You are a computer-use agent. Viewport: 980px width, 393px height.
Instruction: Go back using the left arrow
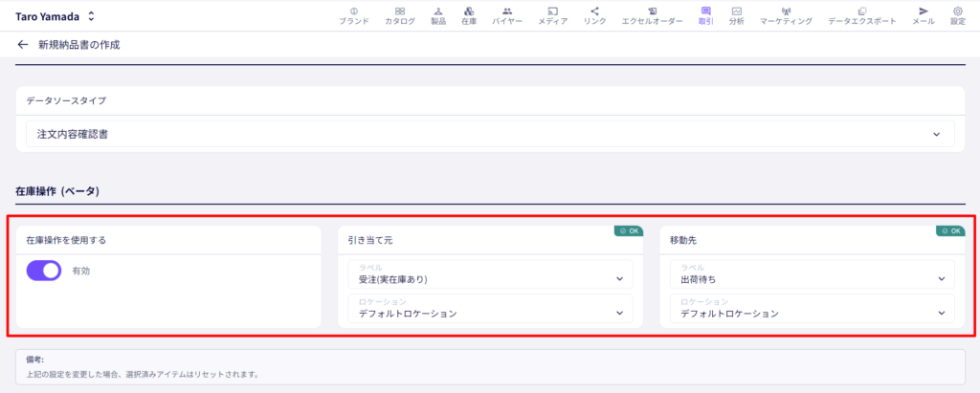coord(23,44)
